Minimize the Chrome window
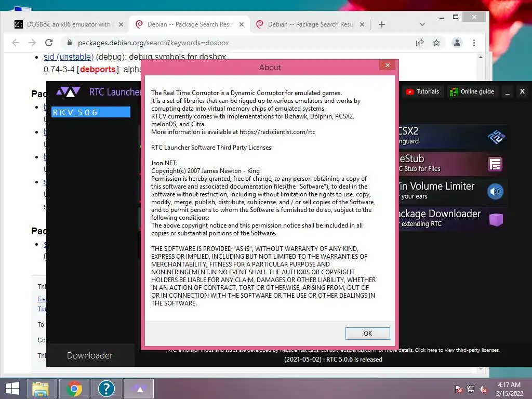This screenshot has width=532, height=399. [x=442, y=17]
